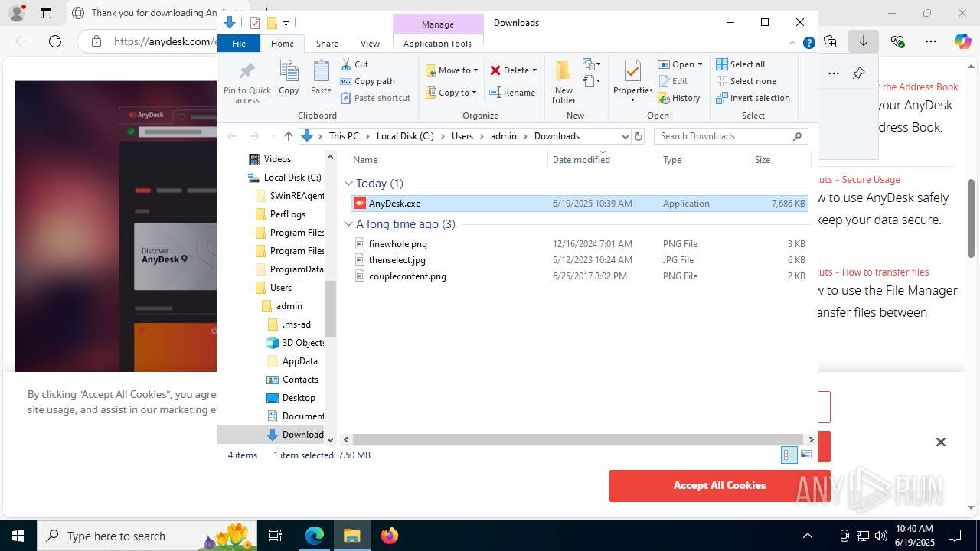Open Secure Usage tutorial link in Edge
Viewport: 980px width, 551px height.
[860, 180]
